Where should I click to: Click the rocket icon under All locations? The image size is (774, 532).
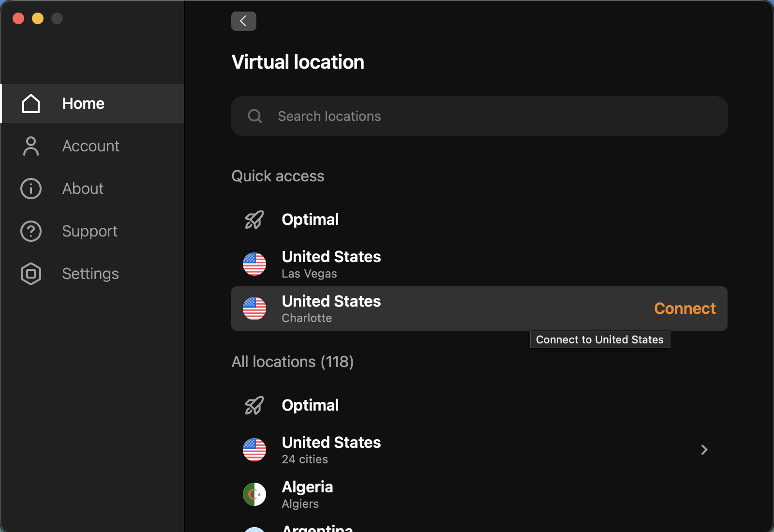pyautogui.click(x=254, y=405)
